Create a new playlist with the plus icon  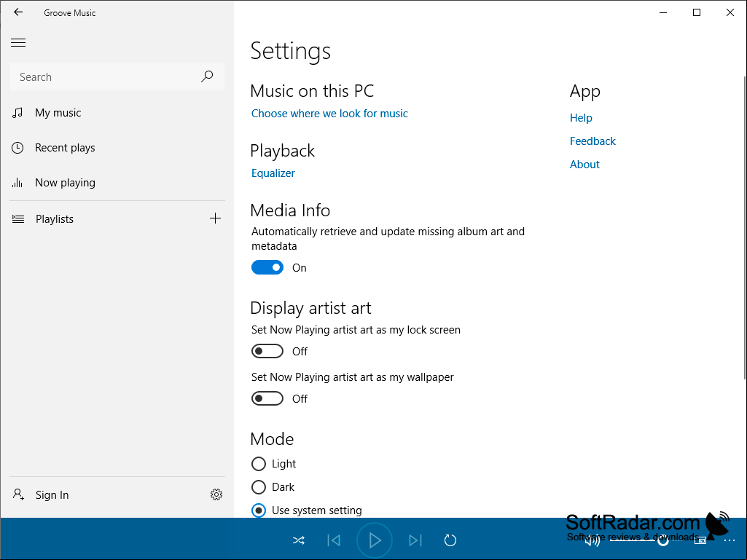(215, 218)
